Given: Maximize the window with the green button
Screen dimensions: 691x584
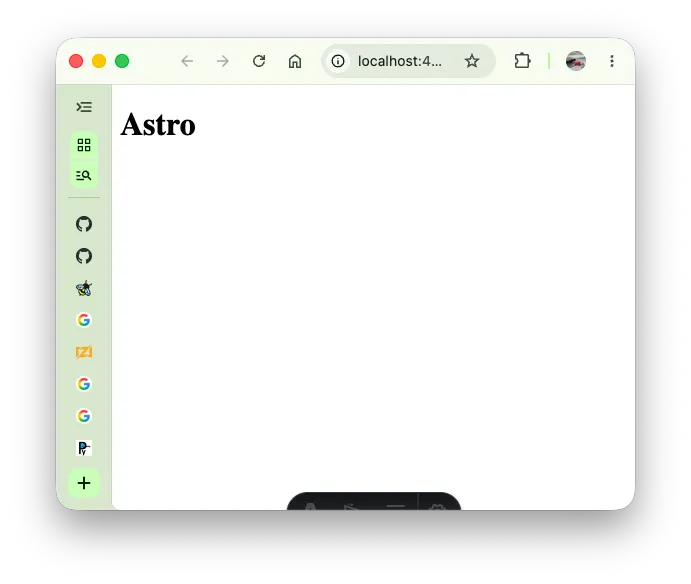Looking at the screenshot, I should (122, 61).
